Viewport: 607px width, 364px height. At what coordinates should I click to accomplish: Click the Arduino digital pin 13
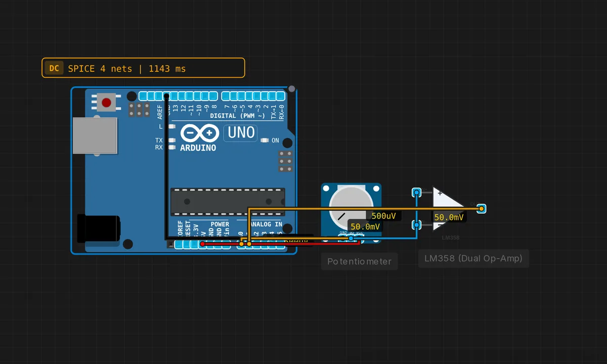click(x=175, y=96)
